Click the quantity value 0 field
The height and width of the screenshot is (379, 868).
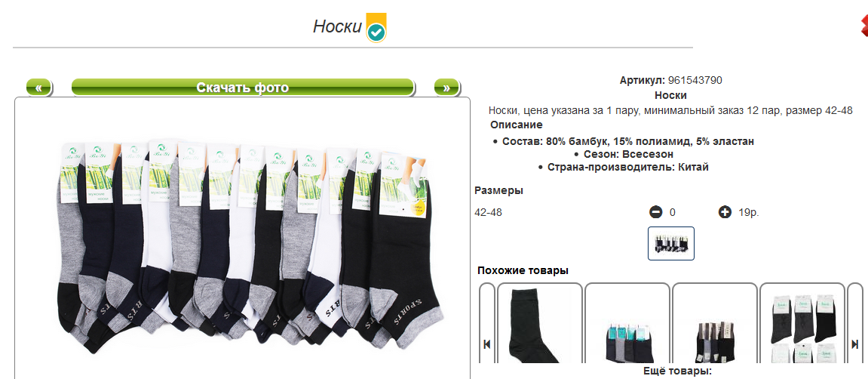(x=673, y=212)
